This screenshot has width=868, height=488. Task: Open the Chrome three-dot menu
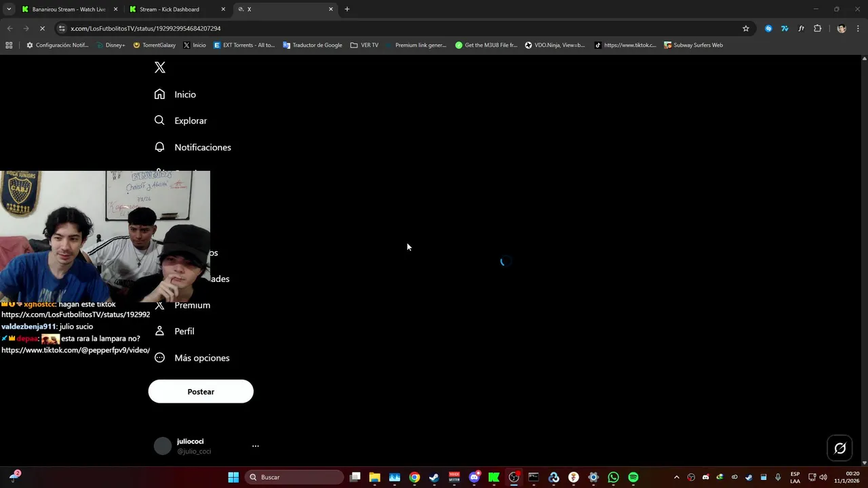(859, 28)
